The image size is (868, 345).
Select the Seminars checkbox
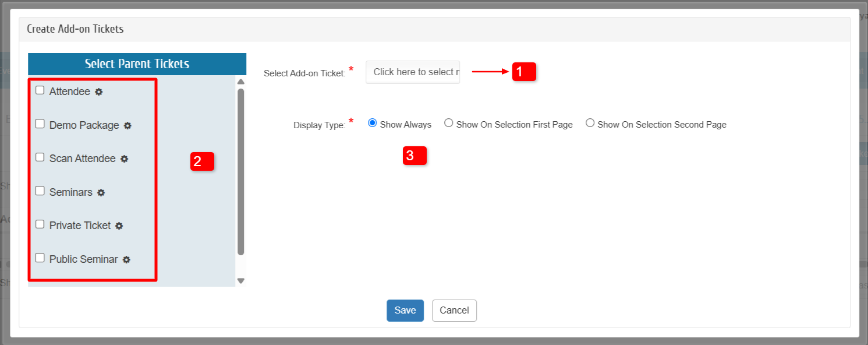(x=40, y=191)
